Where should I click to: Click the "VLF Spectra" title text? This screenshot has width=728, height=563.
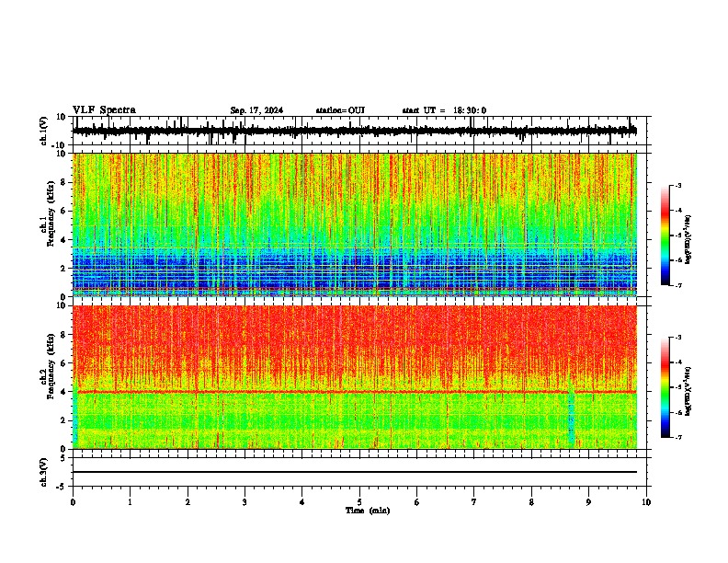[104, 110]
